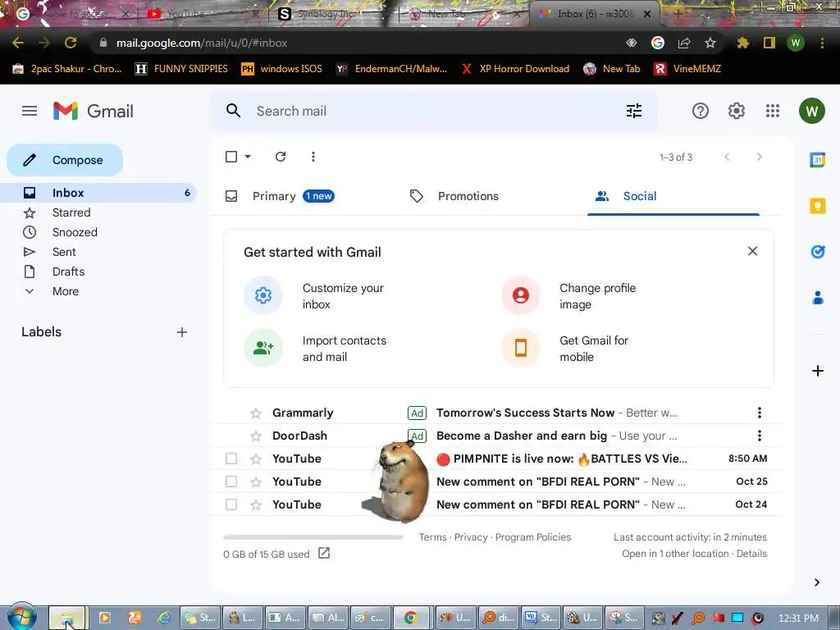
Task: Open Chrome side panel icon
Action: [x=769, y=43]
